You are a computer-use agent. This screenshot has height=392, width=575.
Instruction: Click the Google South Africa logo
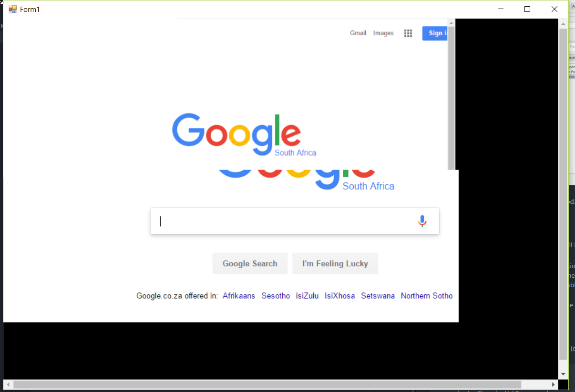[244, 135]
